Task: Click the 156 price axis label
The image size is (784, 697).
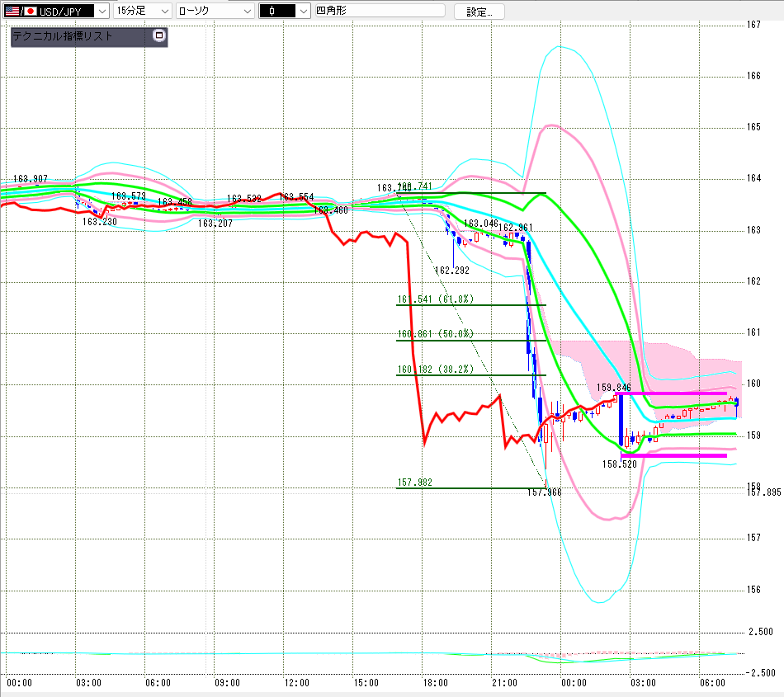Action: tap(753, 590)
